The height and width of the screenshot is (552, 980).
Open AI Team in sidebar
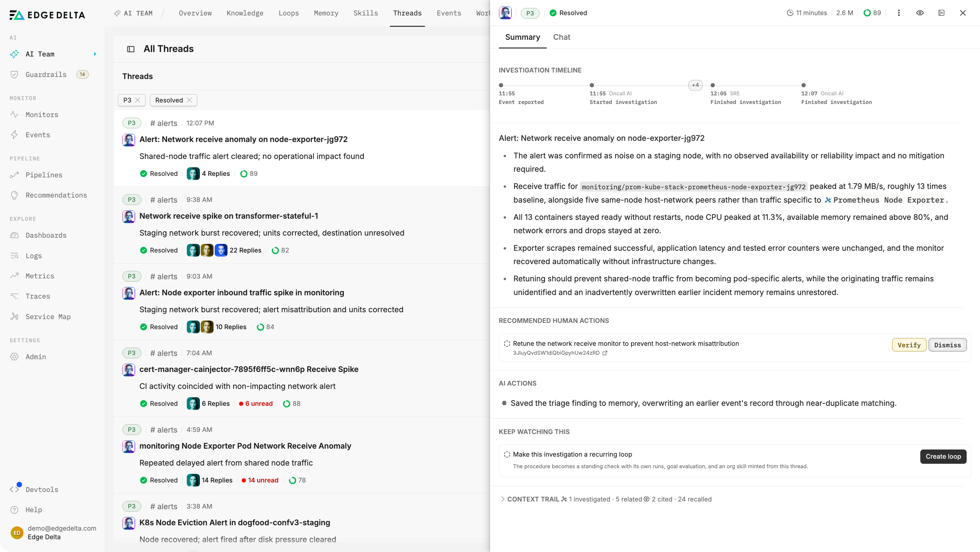40,54
